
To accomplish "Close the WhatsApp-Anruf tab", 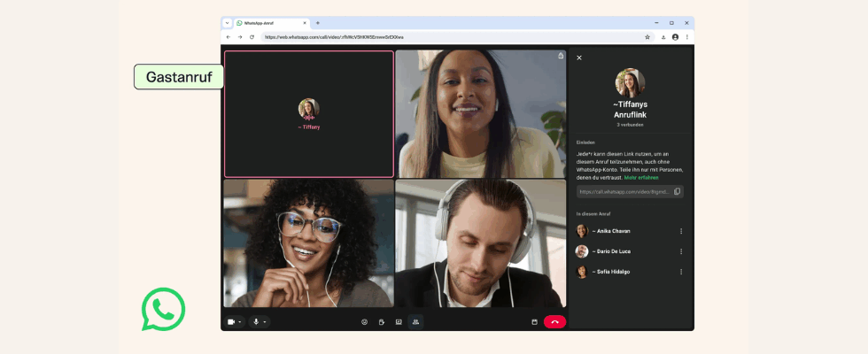I will pyautogui.click(x=305, y=23).
